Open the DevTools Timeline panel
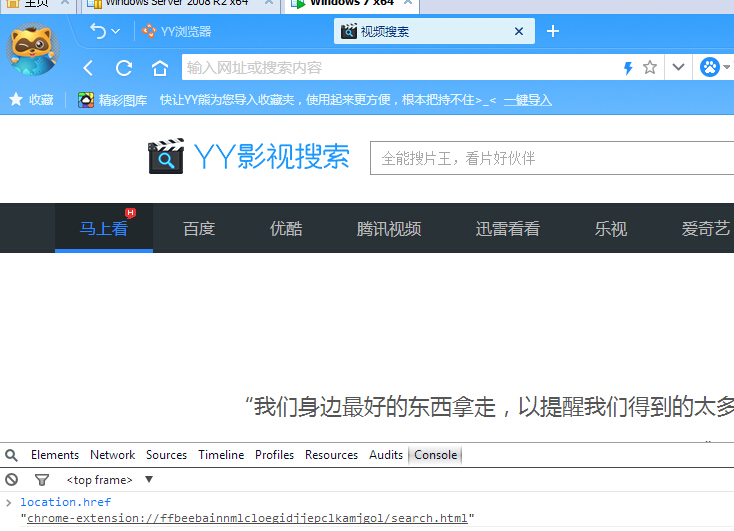The image size is (734, 531). click(221, 455)
